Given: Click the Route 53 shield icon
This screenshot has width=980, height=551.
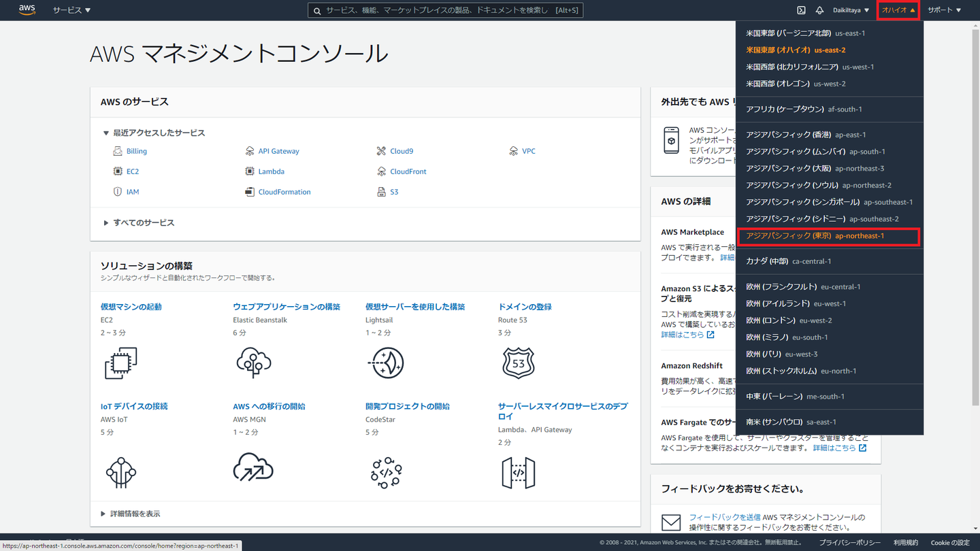Looking at the screenshot, I should pos(518,363).
